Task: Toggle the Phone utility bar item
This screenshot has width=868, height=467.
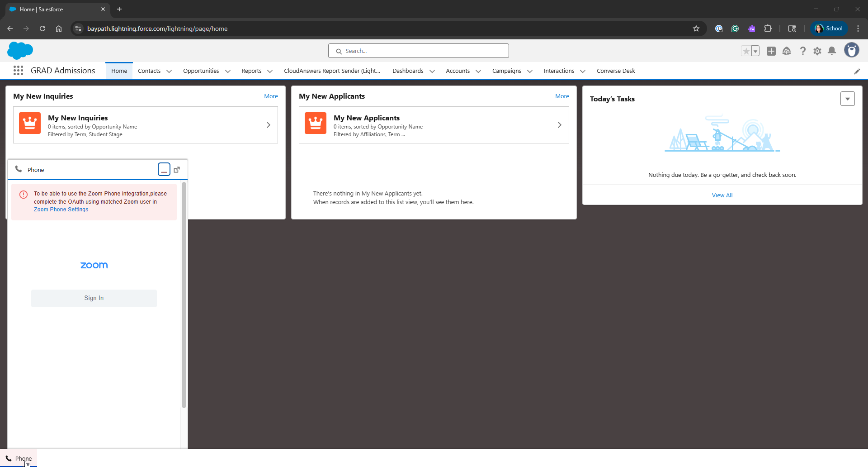Action: pyautogui.click(x=19, y=458)
